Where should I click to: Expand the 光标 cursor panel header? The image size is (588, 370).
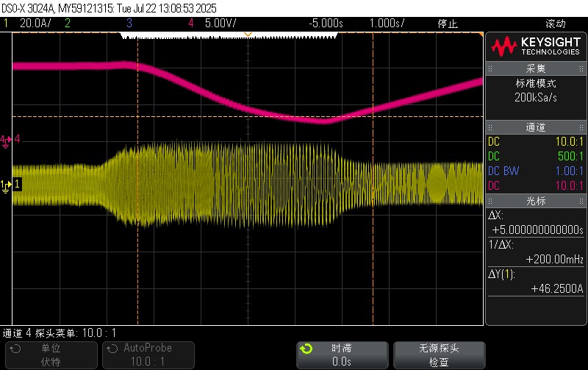tap(535, 201)
